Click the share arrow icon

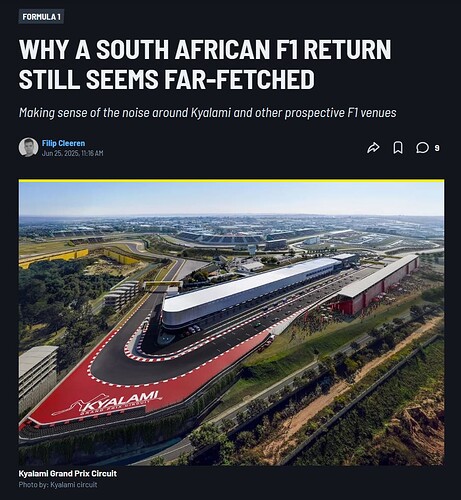373,148
